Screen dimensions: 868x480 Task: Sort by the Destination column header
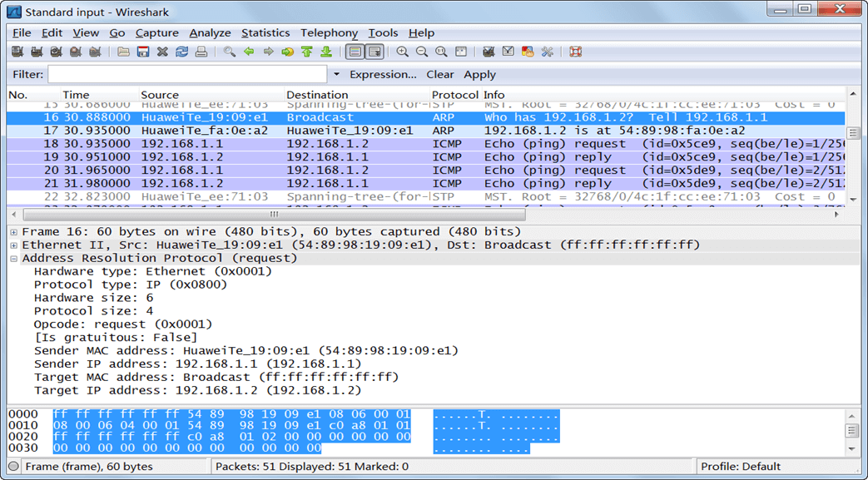coord(358,95)
